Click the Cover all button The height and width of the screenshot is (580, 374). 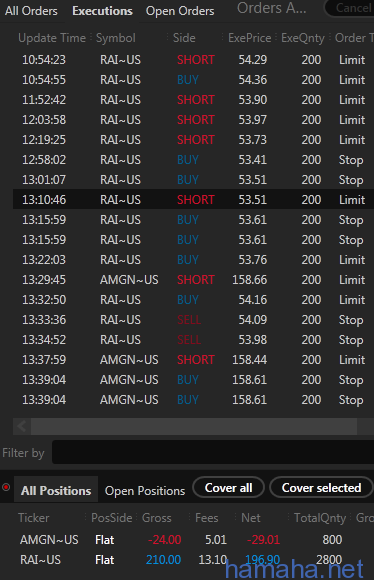point(229,488)
